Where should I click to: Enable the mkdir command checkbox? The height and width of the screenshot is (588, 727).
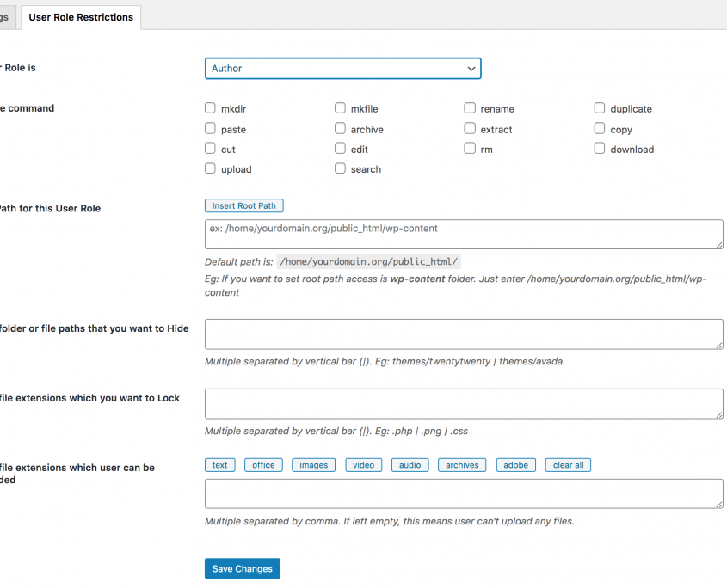pyautogui.click(x=210, y=108)
